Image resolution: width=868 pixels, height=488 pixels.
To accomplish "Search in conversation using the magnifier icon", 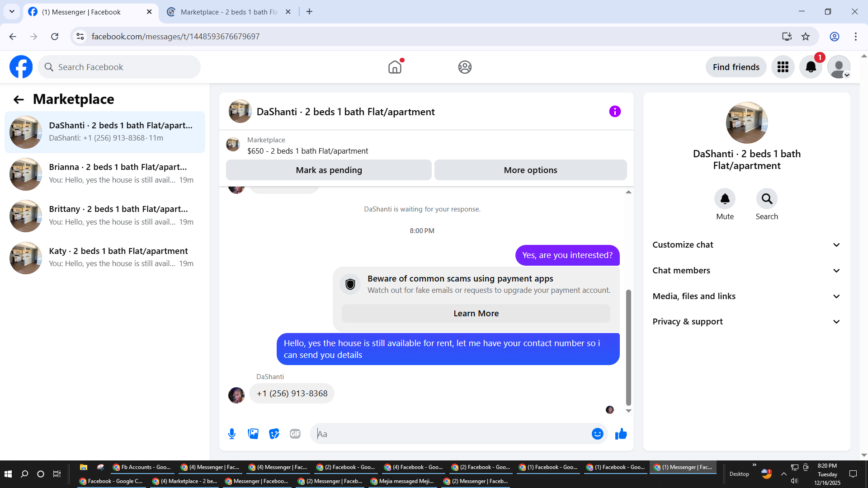I will (767, 199).
